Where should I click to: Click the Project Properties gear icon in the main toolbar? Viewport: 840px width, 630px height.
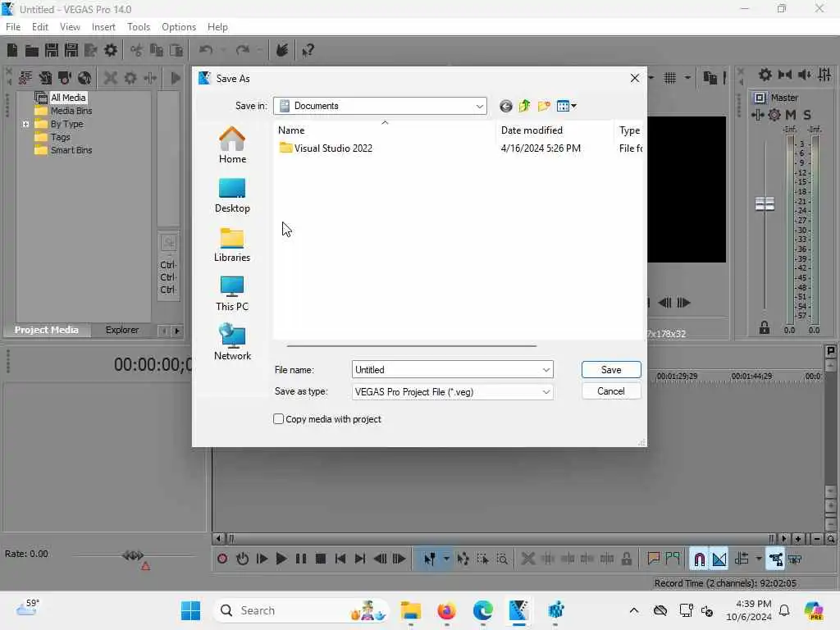tap(111, 50)
